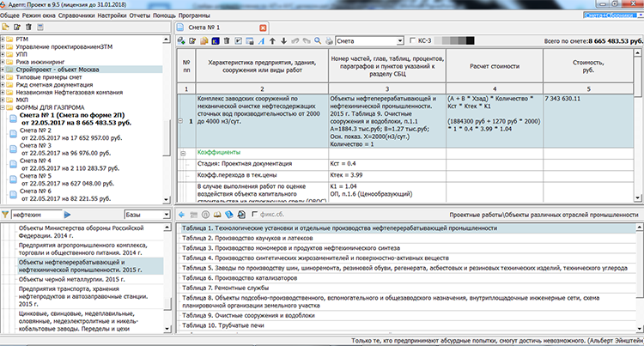
Task: Click the trash icon in the projects toolbar
Action: point(28,27)
